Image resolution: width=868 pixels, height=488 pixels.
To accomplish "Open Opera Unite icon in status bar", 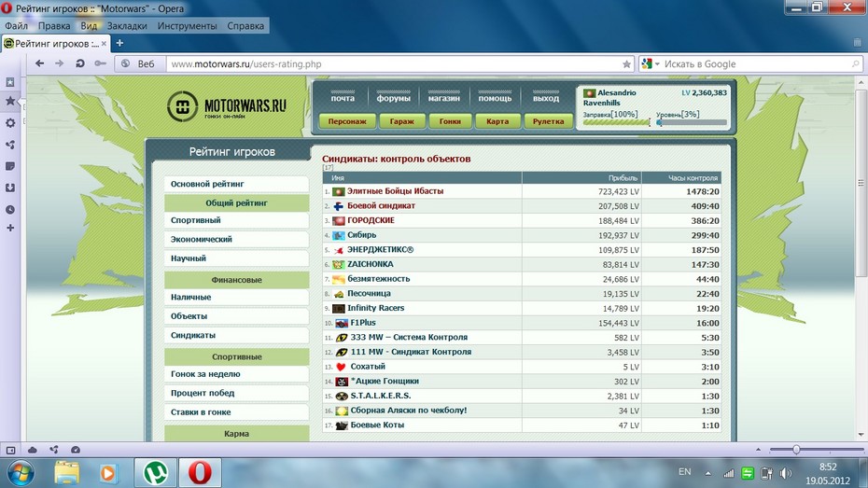I will point(54,450).
